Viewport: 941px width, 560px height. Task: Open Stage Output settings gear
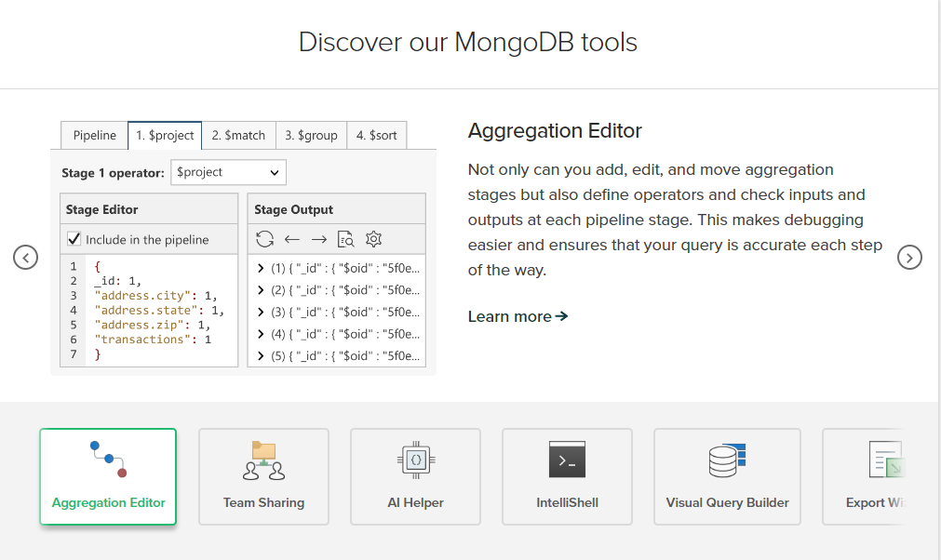(374, 239)
